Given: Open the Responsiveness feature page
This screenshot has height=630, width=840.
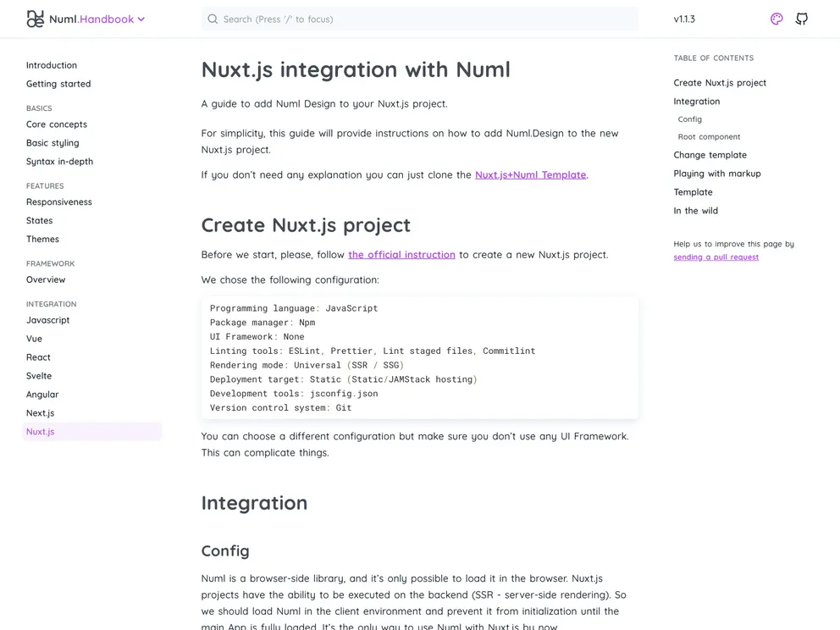Looking at the screenshot, I should 59,202.
